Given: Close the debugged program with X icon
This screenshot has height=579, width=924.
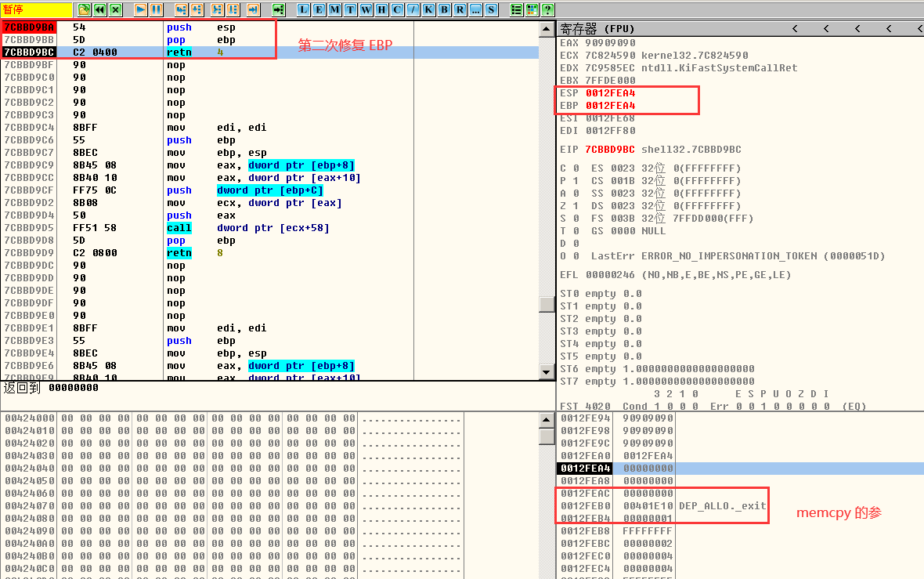Looking at the screenshot, I should tap(116, 9).
